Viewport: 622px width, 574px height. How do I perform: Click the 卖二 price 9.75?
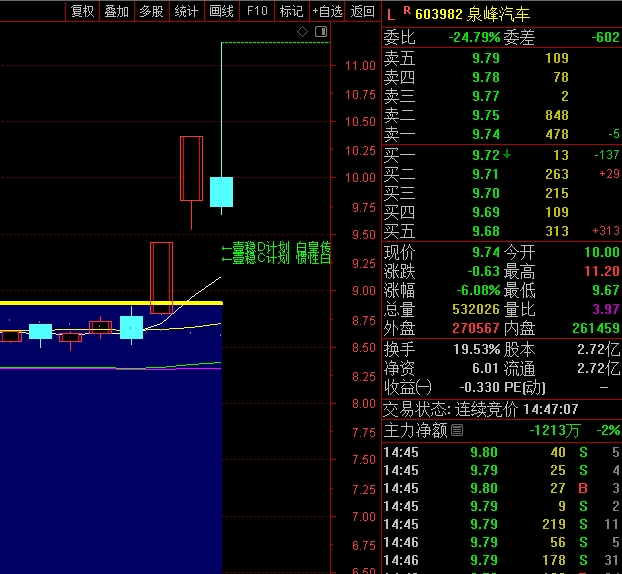pos(486,115)
